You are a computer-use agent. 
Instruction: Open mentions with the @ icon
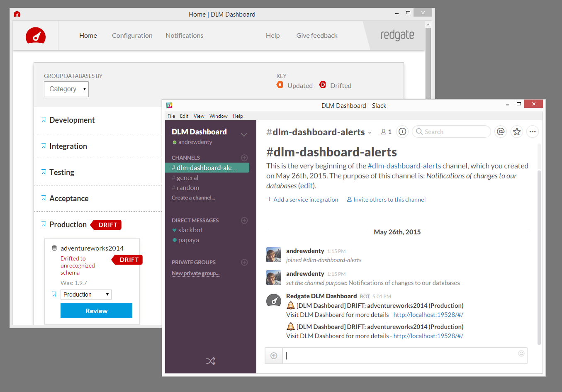pos(501,131)
